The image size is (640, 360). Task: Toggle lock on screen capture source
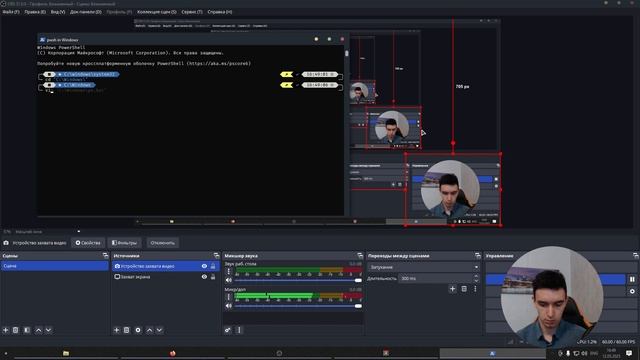pyautogui.click(x=213, y=277)
